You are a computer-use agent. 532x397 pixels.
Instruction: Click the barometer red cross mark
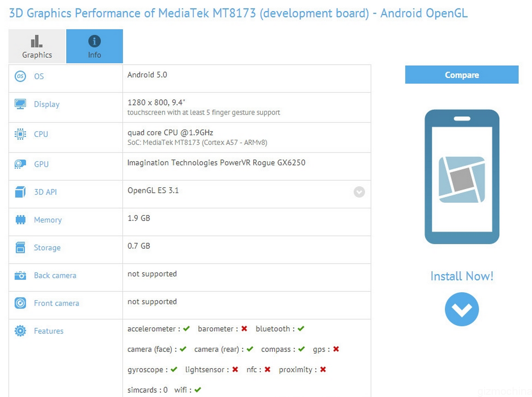coord(244,329)
